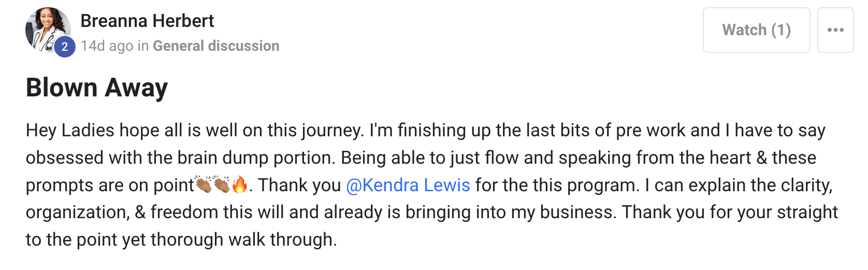Click the phrase "Thank you for your straight"

[729, 212]
